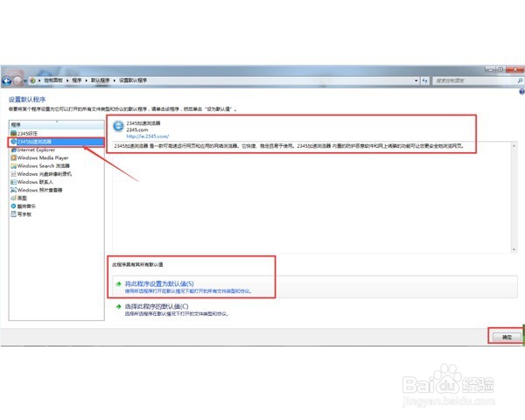Click the Windows Media Player list icon
Image resolution: width=525 pixels, height=420 pixels.
[x=13, y=157]
